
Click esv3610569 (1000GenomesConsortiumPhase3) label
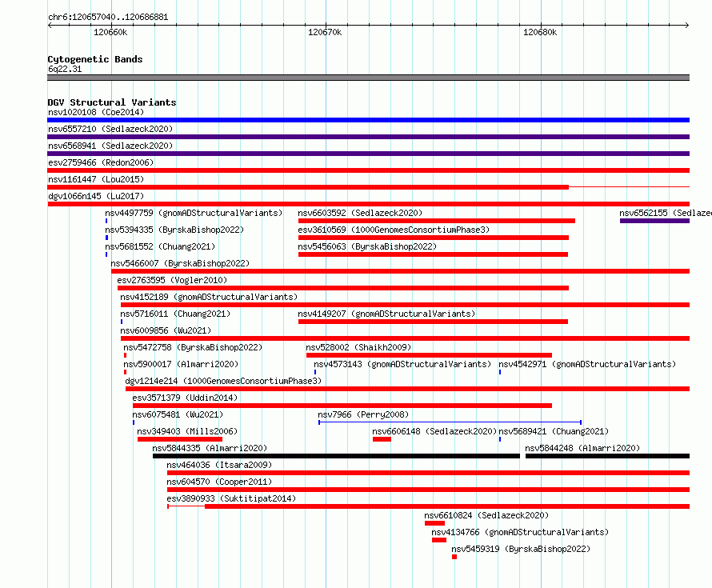click(x=394, y=230)
